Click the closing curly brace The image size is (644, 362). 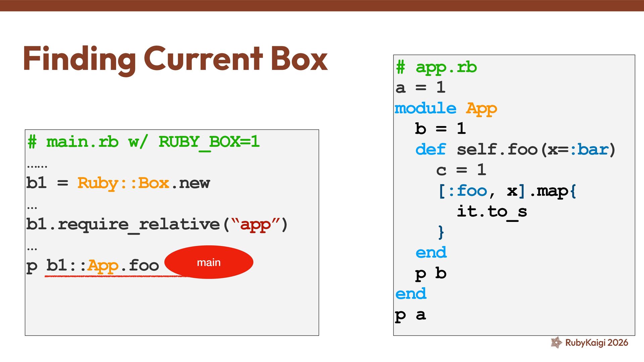pyautogui.click(x=441, y=232)
